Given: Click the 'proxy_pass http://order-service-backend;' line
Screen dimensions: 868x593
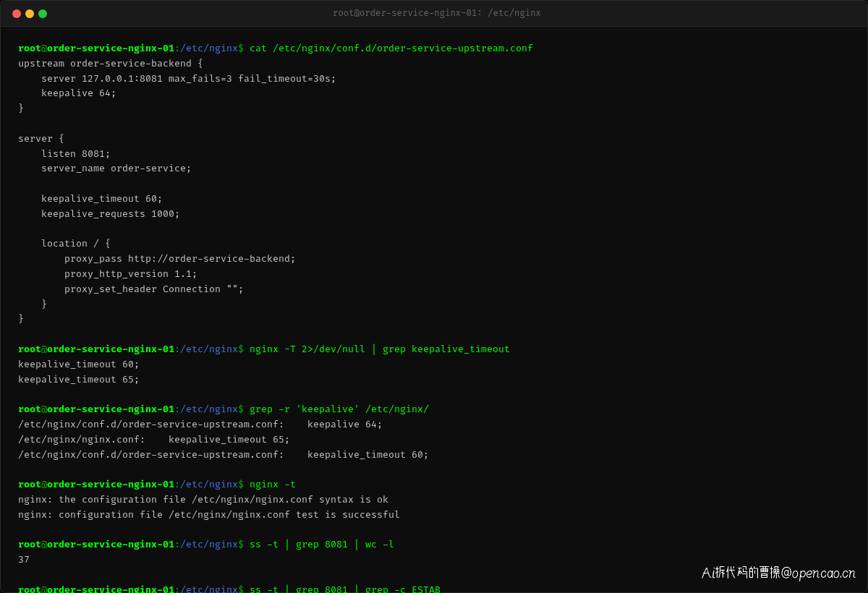Looking at the screenshot, I should pyautogui.click(x=180, y=259).
